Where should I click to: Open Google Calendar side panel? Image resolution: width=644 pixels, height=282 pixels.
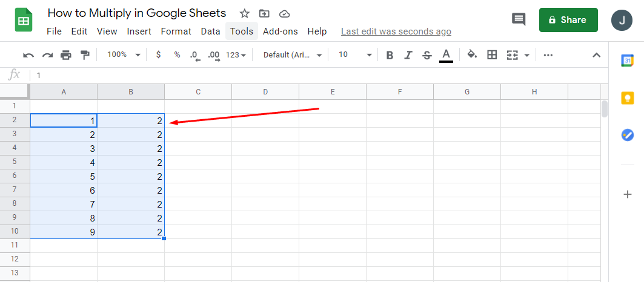628,61
